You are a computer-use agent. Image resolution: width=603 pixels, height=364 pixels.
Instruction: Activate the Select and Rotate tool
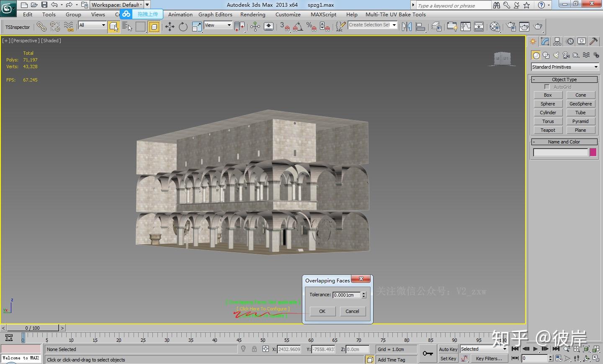183,27
